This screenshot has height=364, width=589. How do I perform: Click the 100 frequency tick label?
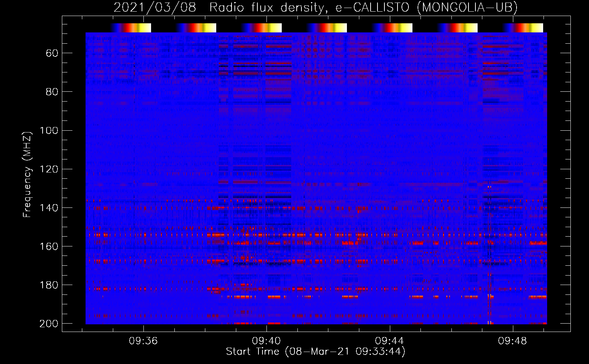tap(49, 130)
